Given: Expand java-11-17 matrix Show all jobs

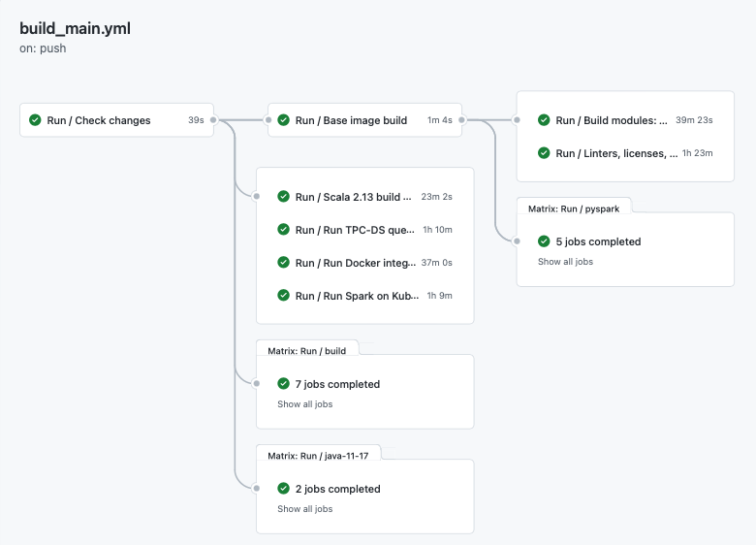Looking at the screenshot, I should [304, 509].
